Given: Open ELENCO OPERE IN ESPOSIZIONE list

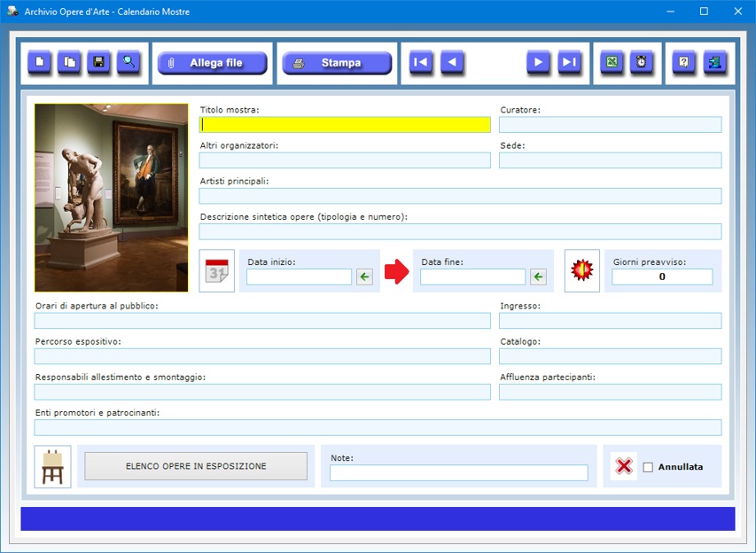Looking at the screenshot, I should coord(196,466).
